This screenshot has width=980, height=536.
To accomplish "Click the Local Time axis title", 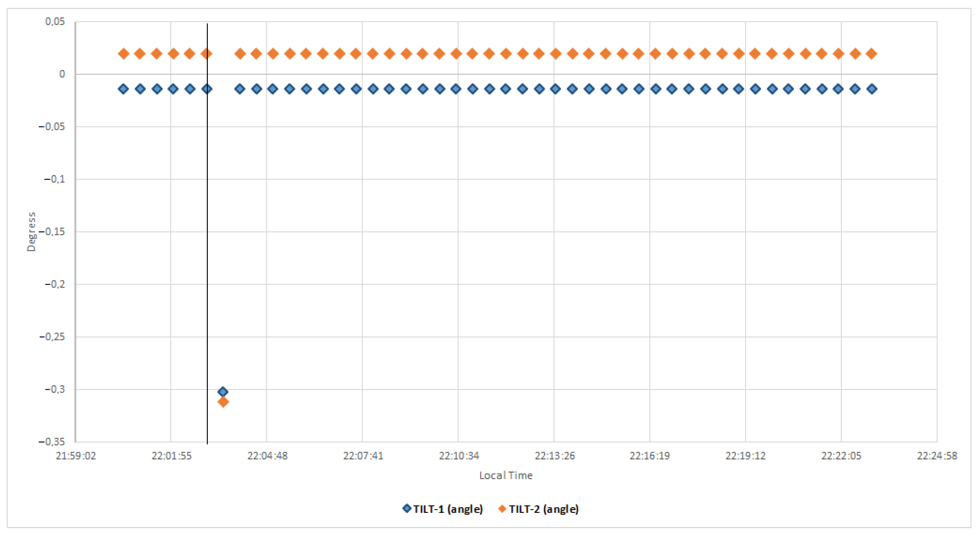I will tap(506, 475).
